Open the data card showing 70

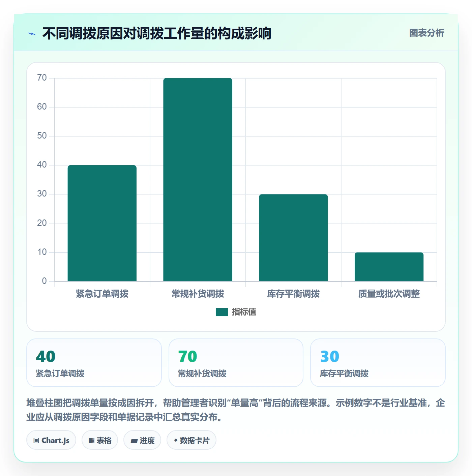coord(236,363)
